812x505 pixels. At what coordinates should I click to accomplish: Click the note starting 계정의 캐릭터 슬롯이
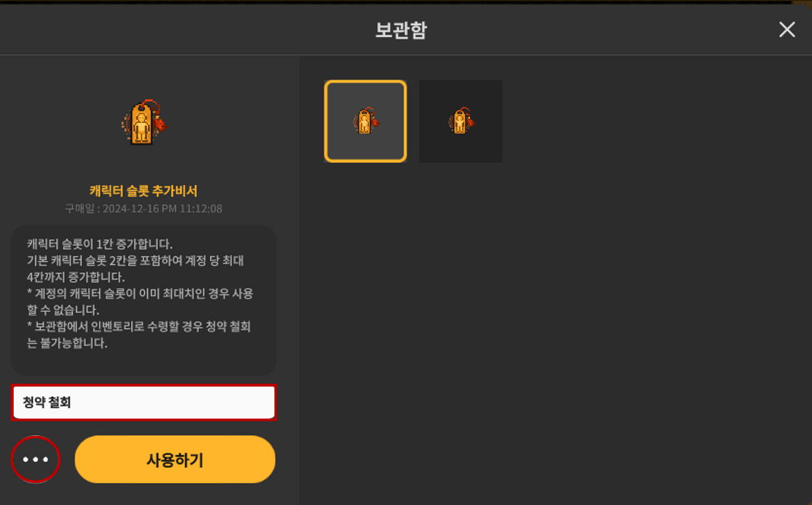(140, 293)
